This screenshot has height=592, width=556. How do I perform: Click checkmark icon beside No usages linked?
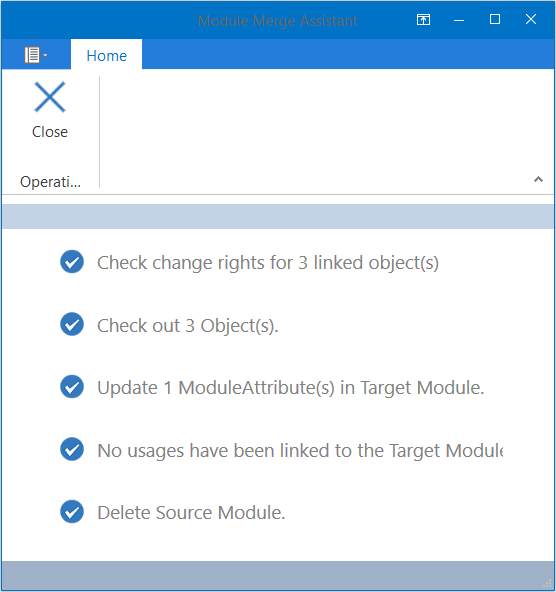tap(72, 449)
